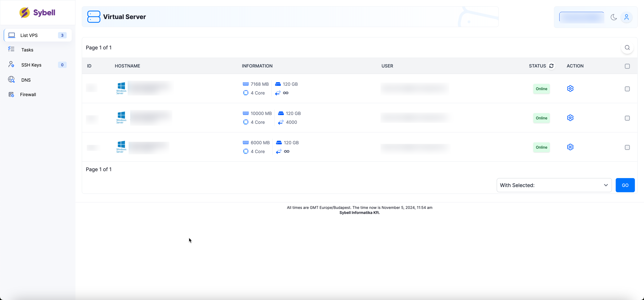Open settings gear for 7168 MB server

[570, 89]
